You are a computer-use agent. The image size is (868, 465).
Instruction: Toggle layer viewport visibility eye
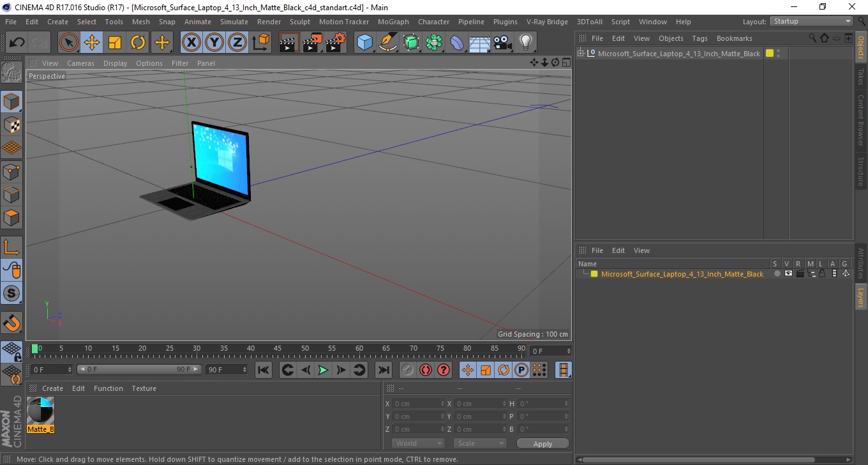click(x=788, y=274)
